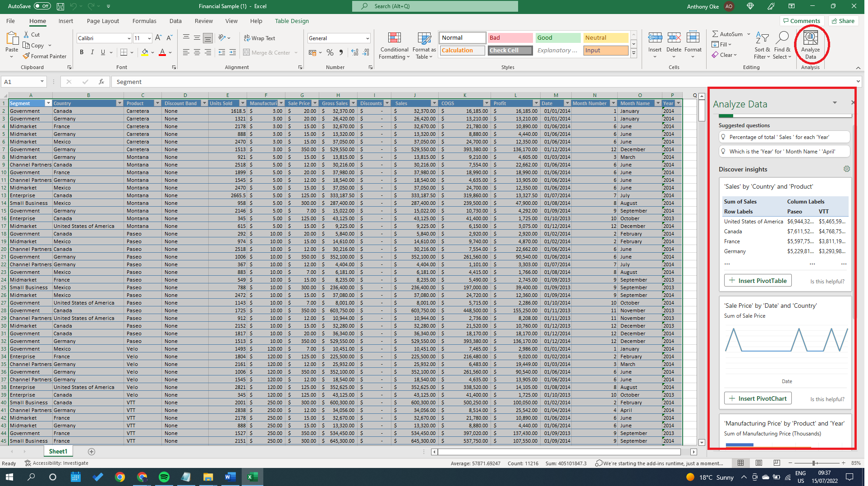Click the Insert PivotTable button
868x486 pixels.
coord(758,280)
